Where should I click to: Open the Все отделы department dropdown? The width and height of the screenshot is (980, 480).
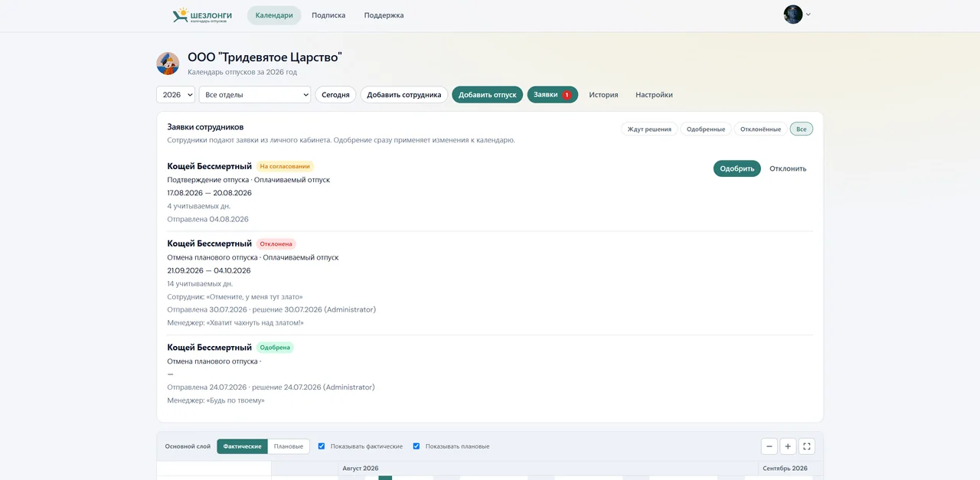(255, 95)
